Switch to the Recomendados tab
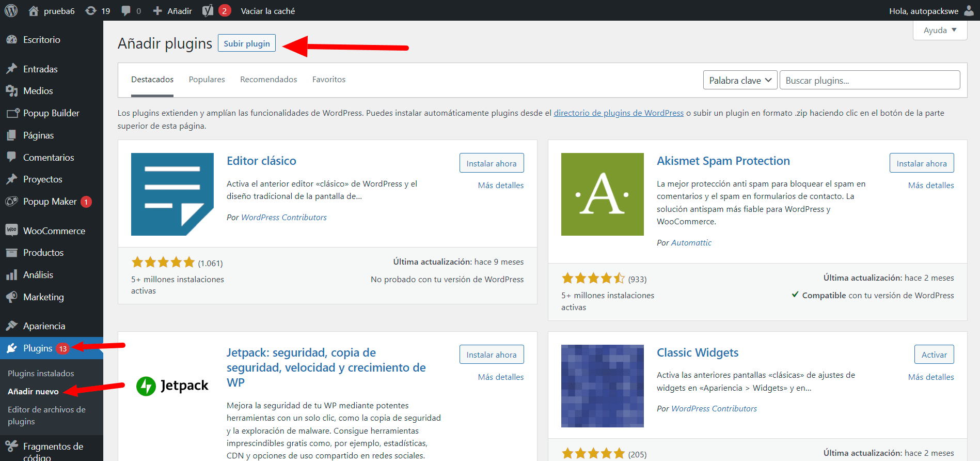The image size is (980, 461). click(x=268, y=80)
